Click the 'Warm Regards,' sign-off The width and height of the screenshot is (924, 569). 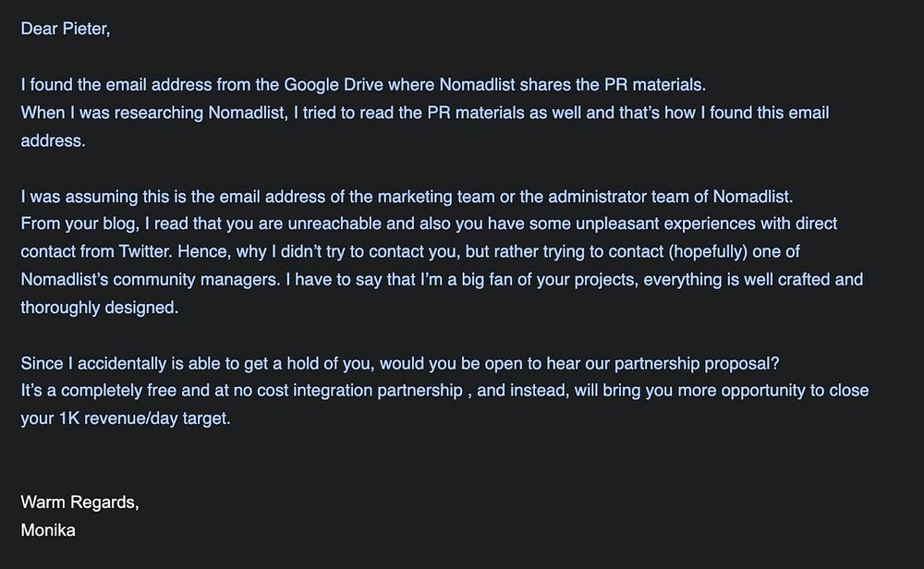tap(79, 502)
